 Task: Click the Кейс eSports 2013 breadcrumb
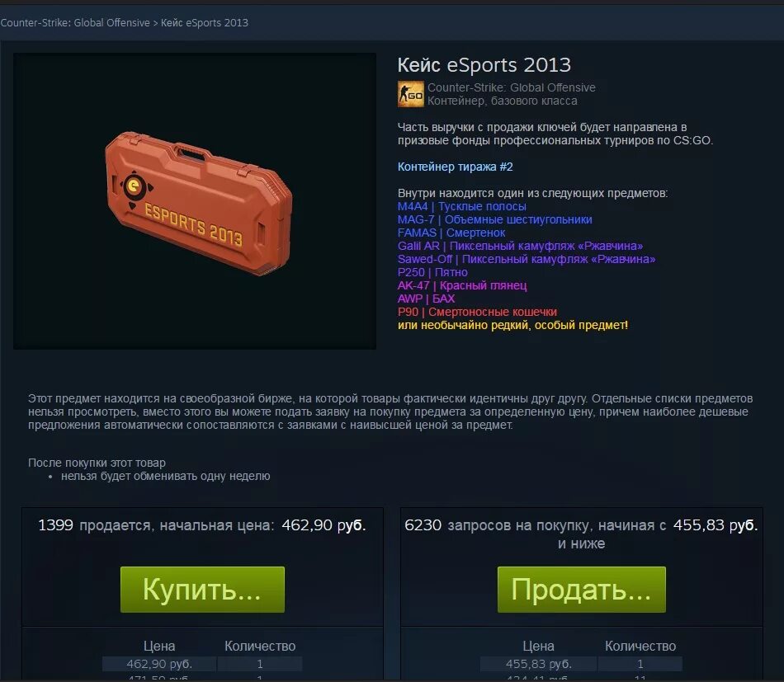[x=205, y=22]
